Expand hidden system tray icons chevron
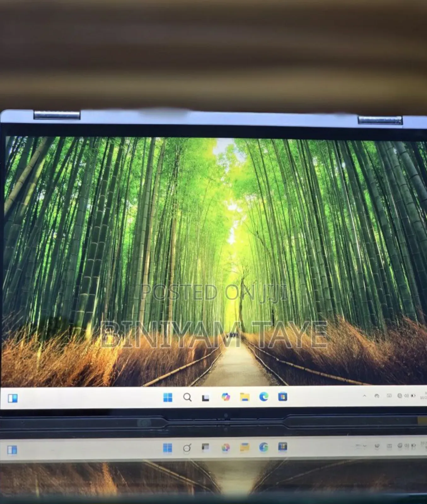The width and height of the screenshot is (427, 504). point(365,396)
